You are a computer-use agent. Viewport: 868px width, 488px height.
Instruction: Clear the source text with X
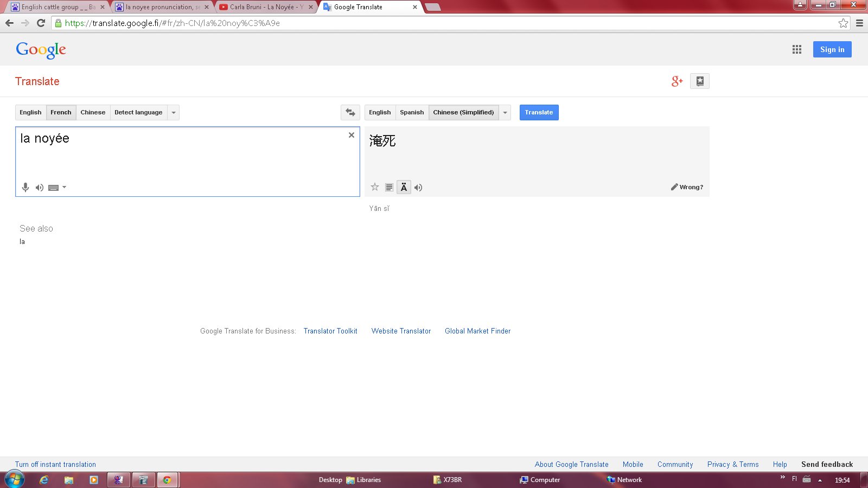click(x=352, y=135)
